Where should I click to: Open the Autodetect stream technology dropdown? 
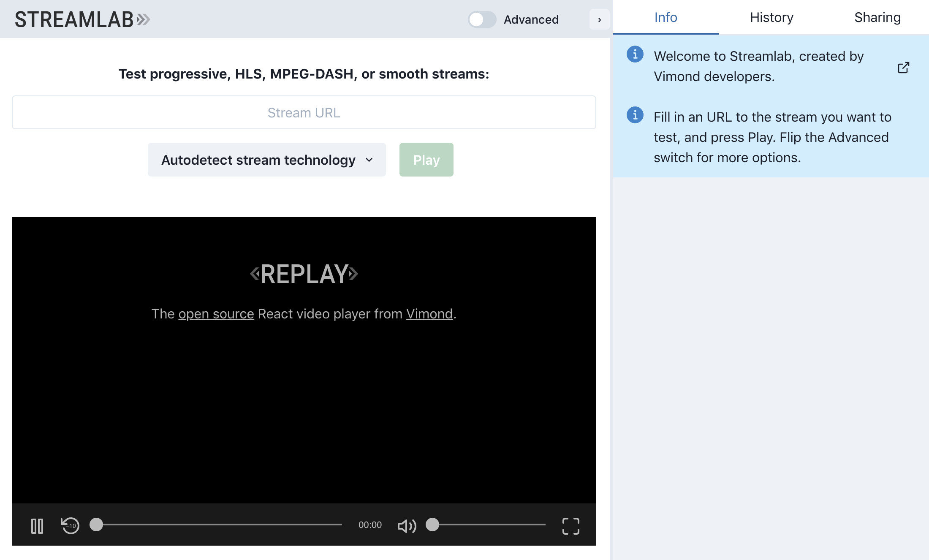point(266,160)
